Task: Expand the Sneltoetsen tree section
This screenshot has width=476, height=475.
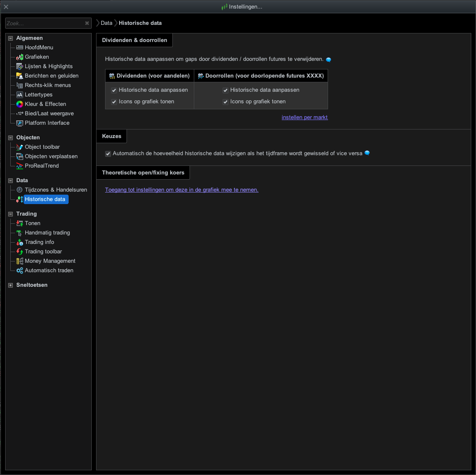Action: [11, 286]
